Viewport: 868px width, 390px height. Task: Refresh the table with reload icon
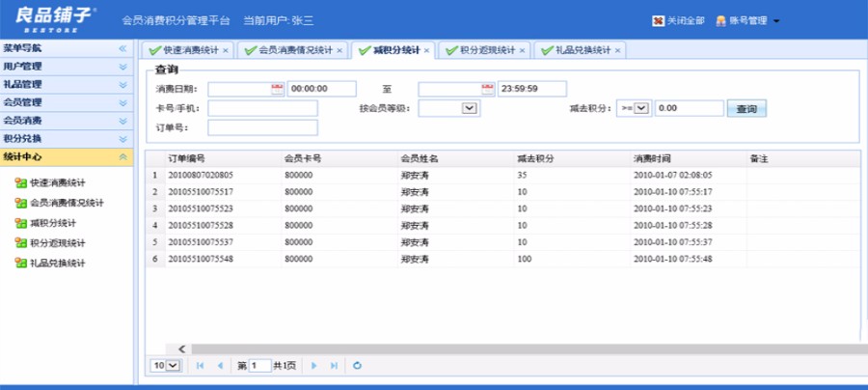[358, 366]
